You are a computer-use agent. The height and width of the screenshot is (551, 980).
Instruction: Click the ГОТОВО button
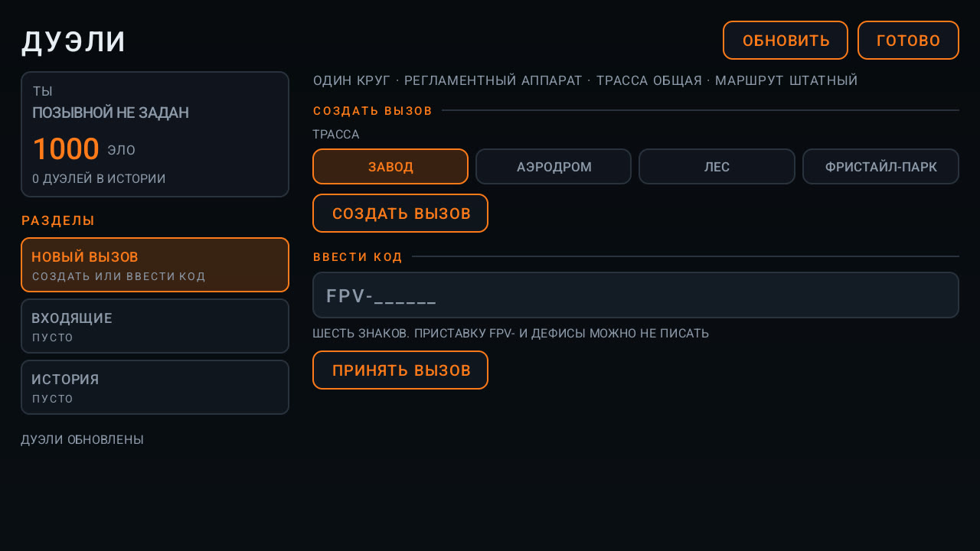click(x=908, y=41)
